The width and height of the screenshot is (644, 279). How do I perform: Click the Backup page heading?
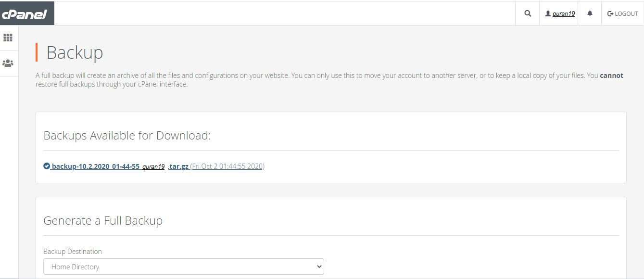pyautogui.click(x=75, y=52)
